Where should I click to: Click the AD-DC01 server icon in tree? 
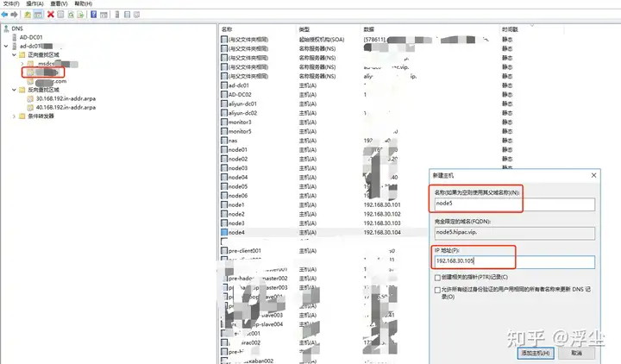15,37
